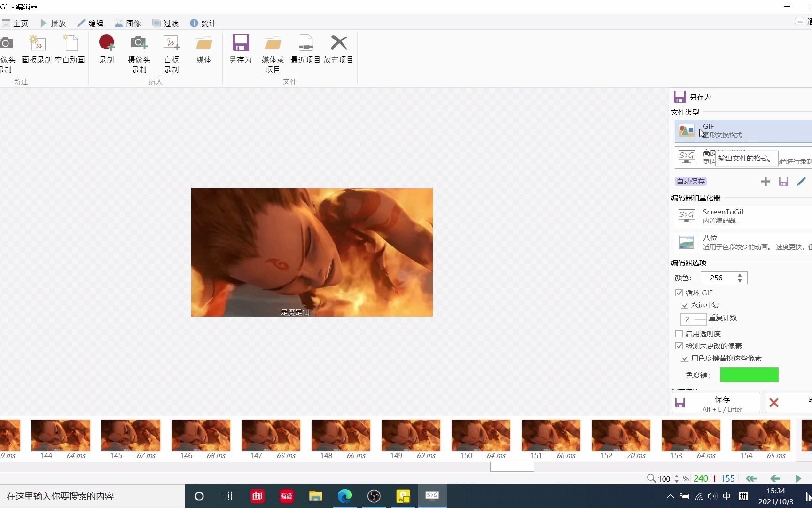This screenshot has width=812, height=508.
Task: Decrease the zoom percentage
Action: click(x=677, y=481)
